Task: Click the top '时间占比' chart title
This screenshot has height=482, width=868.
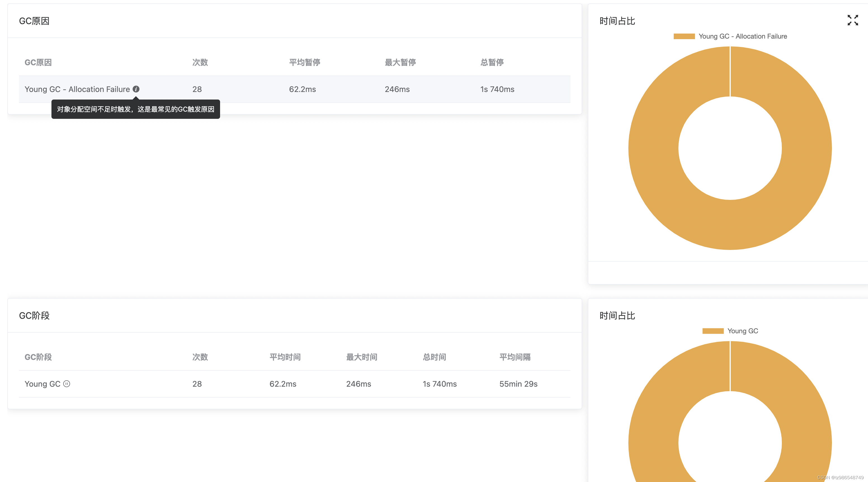Action: [x=617, y=21]
